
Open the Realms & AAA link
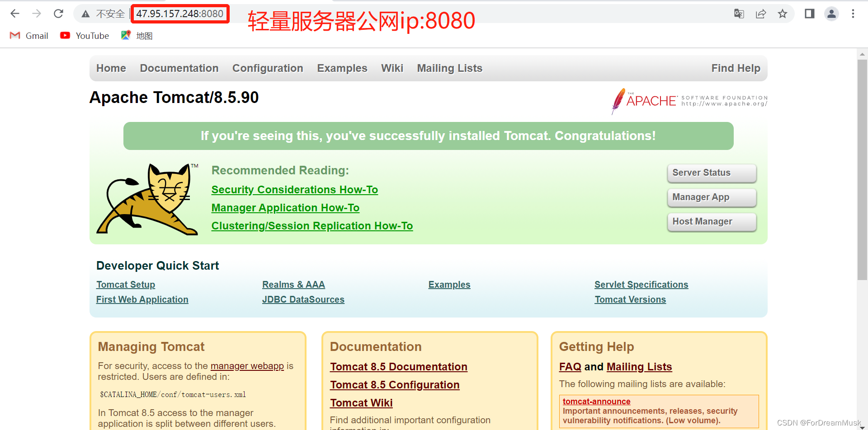(x=293, y=285)
